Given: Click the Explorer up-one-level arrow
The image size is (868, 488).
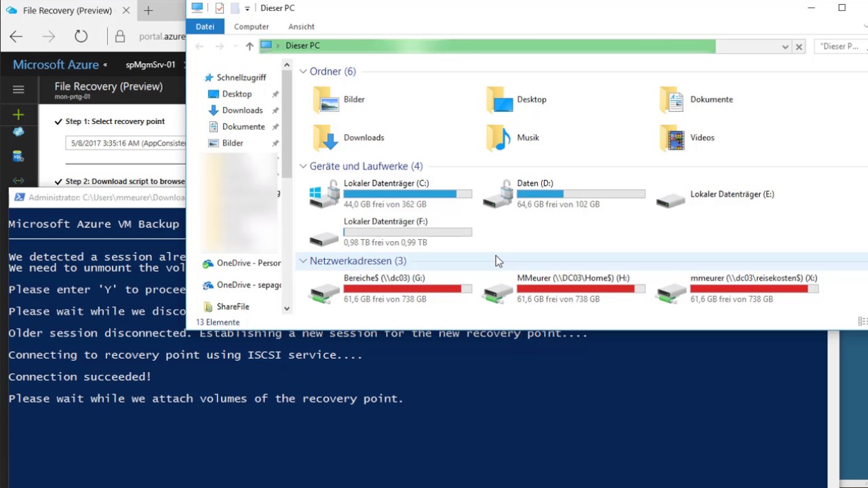Looking at the screenshot, I should [250, 46].
